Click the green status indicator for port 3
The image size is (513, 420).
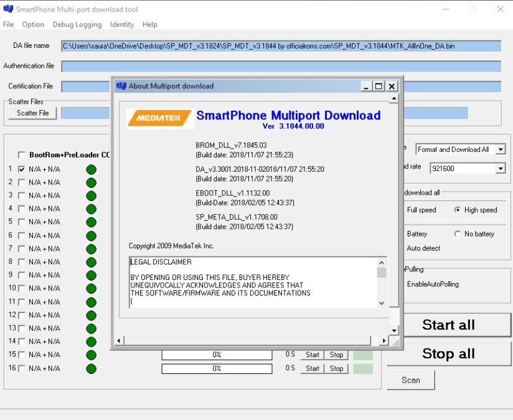(92, 195)
